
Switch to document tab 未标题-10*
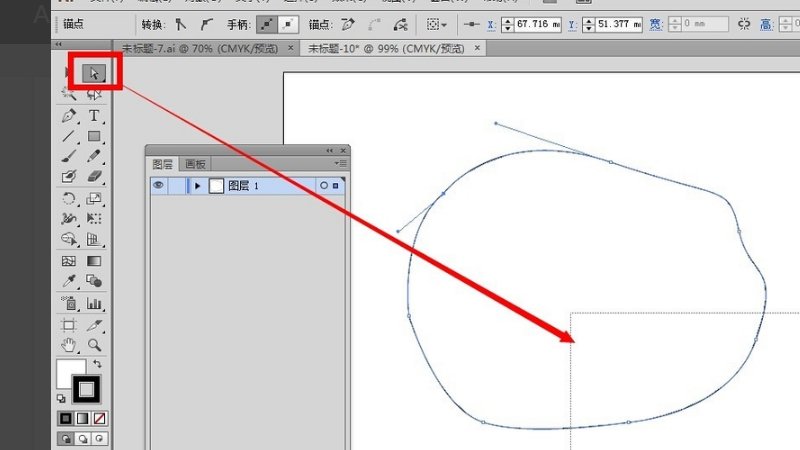click(x=386, y=48)
